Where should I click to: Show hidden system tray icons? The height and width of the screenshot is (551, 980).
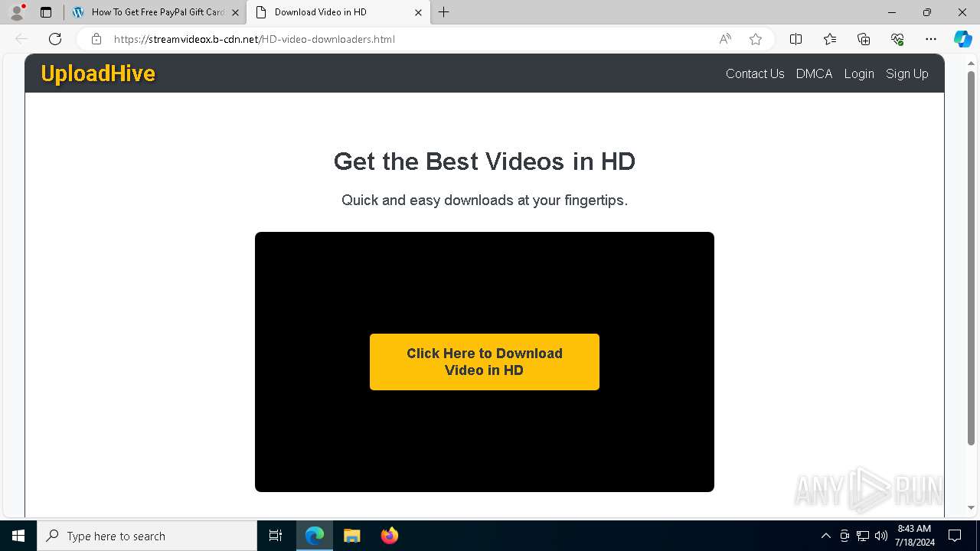pyautogui.click(x=825, y=536)
